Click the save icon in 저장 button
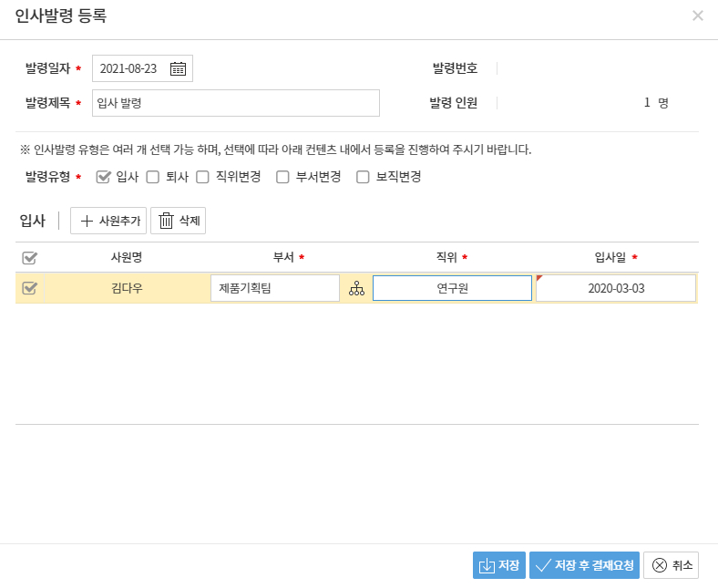 (x=487, y=565)
